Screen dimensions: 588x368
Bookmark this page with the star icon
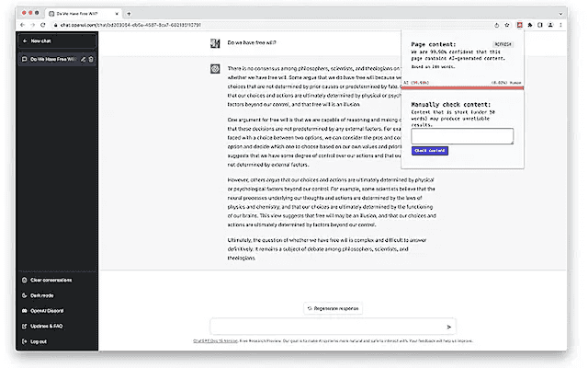point(506,24)
